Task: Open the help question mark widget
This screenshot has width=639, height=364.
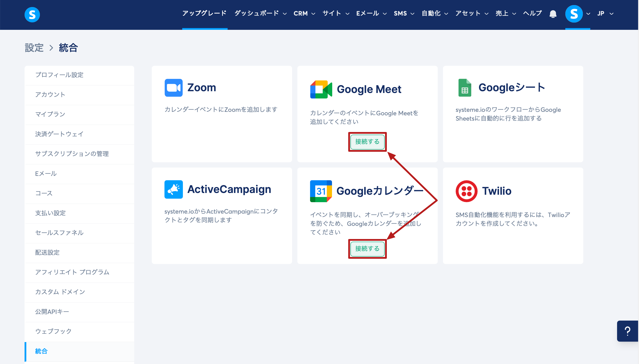Action: point(627,331)
